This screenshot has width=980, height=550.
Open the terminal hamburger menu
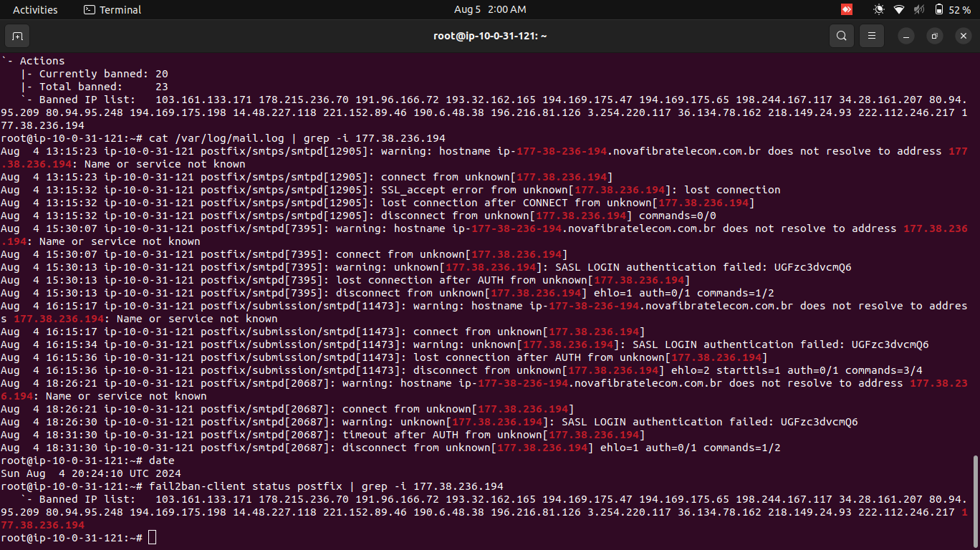(872, 36)
